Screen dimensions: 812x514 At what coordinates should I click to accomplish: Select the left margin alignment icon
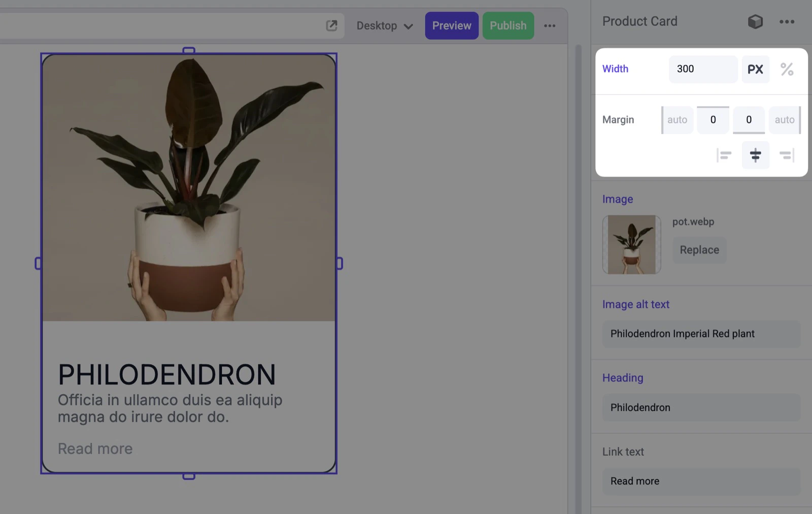coord(725,155)
